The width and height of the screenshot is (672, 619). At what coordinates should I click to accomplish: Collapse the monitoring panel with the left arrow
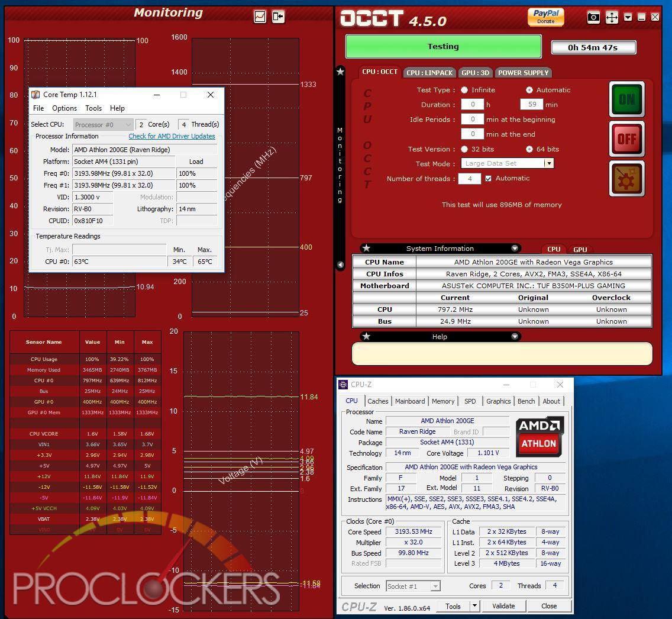(x=340, y=265)
